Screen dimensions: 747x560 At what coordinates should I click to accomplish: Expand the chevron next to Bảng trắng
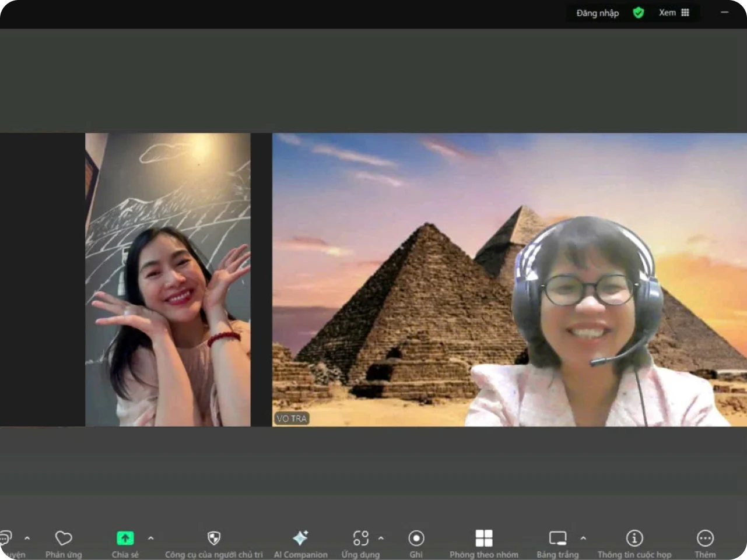pyautogui.click(x=583, y=538)
